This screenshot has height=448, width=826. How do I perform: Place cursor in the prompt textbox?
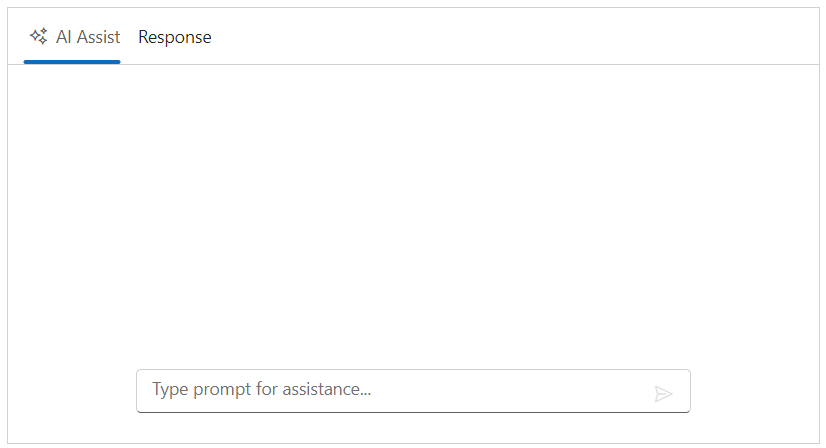390,390
